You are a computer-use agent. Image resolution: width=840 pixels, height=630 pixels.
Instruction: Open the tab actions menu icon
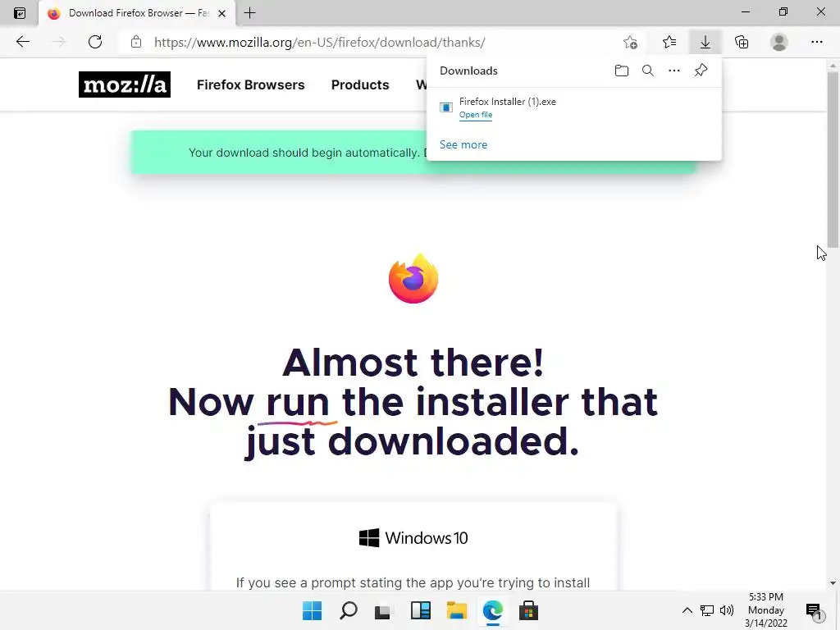point(20,13)
